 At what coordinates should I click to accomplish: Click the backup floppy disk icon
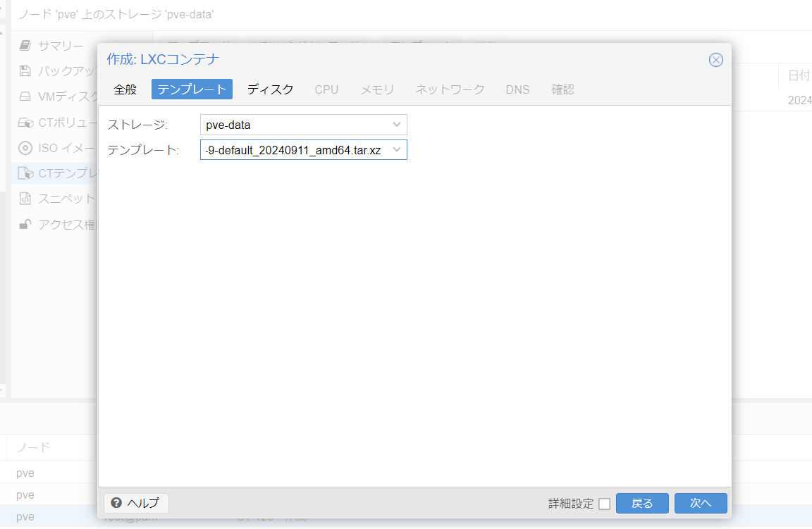point(25,71)
